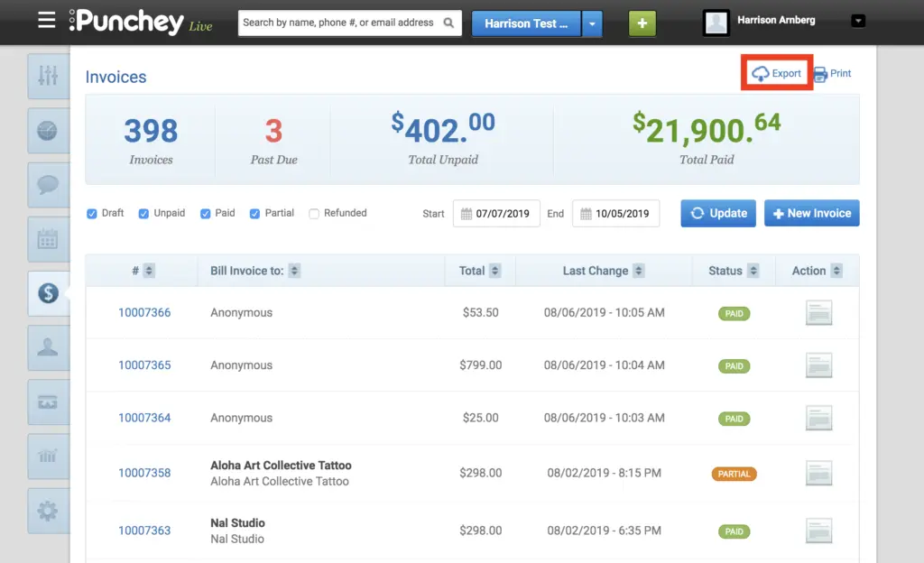Image resolution: width=924 pixels, height=563 pixels.
Task: Create a New Invoice
Action: (x=811, y=213)
